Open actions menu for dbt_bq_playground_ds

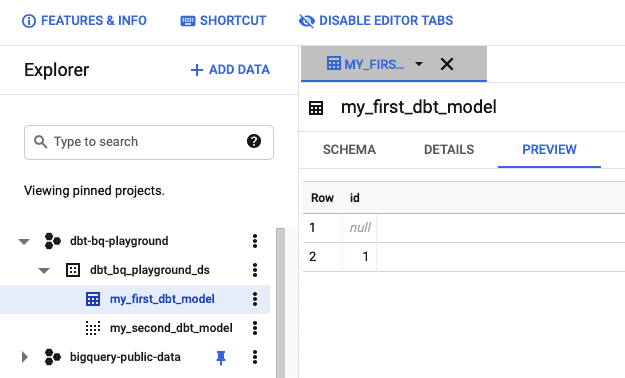[x=255, y=270]
